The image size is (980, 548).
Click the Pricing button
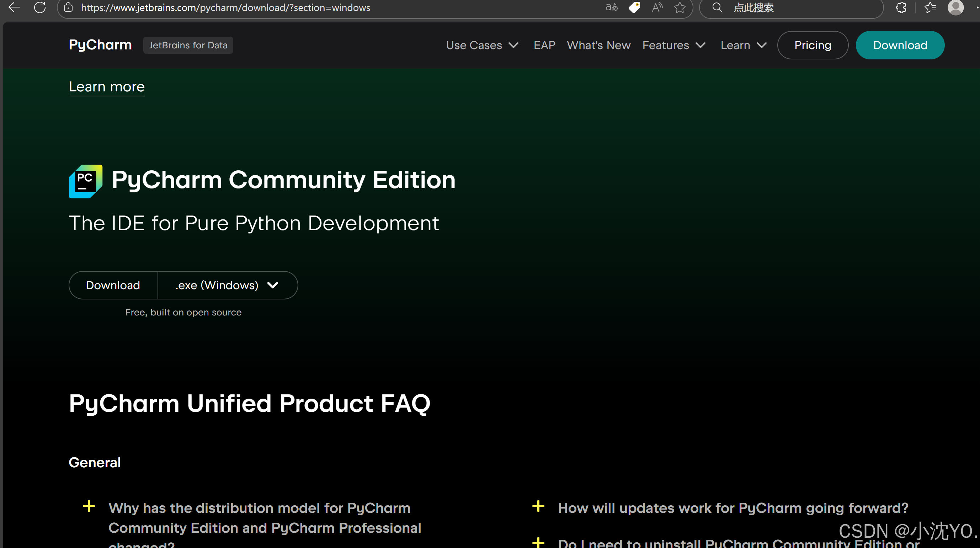click(x=813, y=45)
